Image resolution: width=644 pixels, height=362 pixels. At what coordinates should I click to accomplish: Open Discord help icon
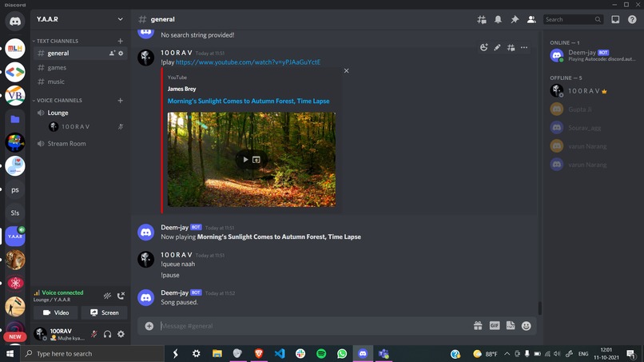point(632,19)
